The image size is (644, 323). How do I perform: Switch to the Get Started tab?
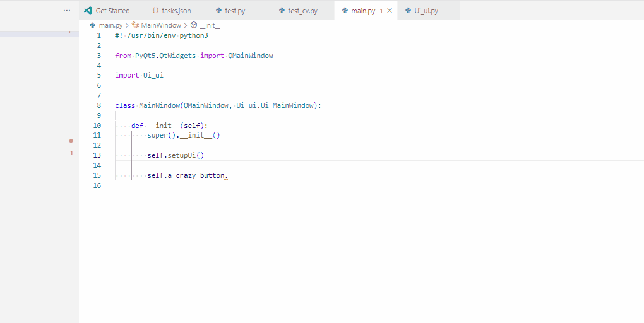[x=112, y=11]
